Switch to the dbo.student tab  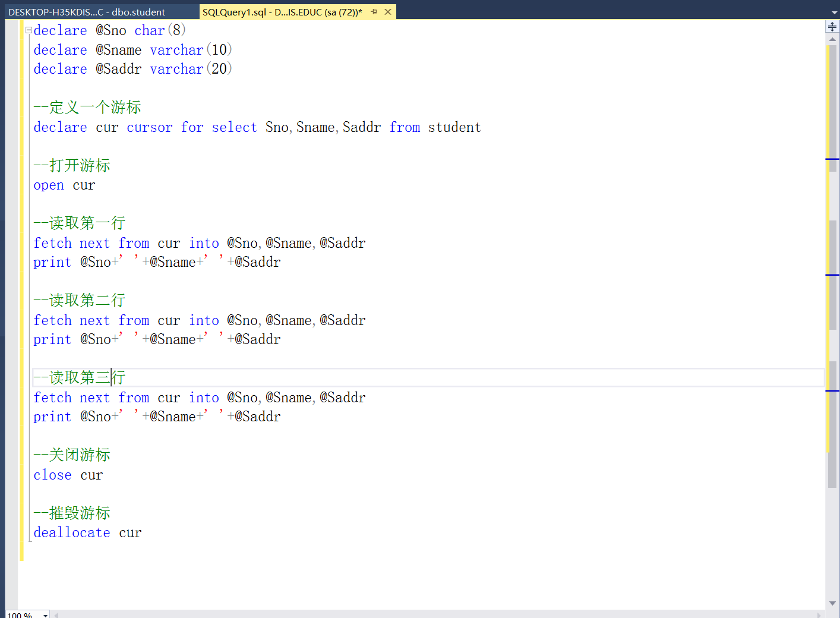[x=87, y=12]
